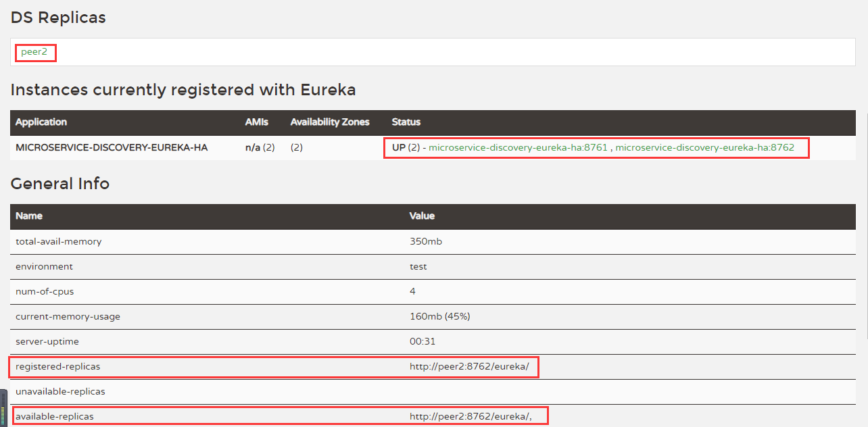The image size is (868, 427).
Task: Click the available-replicas row name
Action: (x=55, y=416)
